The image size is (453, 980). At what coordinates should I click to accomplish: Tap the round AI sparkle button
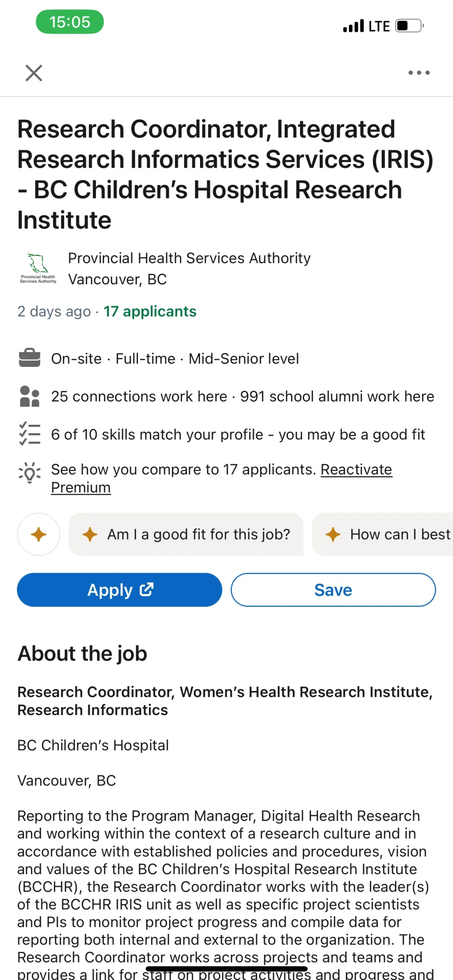point(39,534)
